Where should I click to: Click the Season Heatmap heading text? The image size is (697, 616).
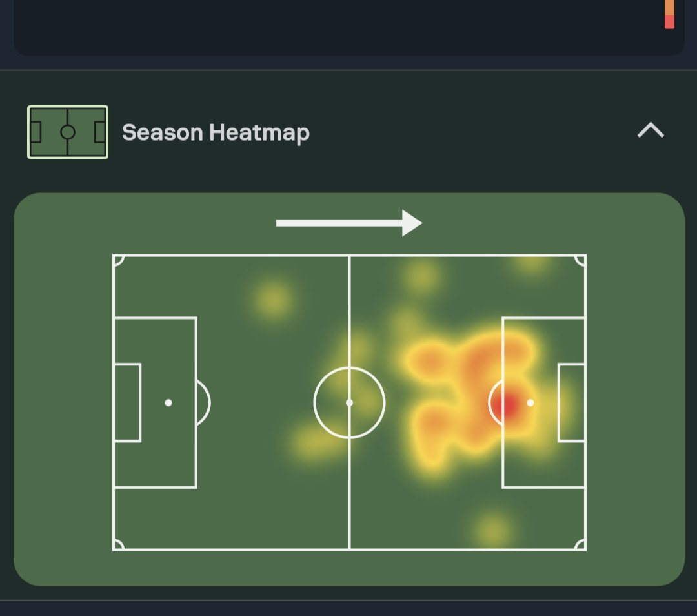coord(216,133)
